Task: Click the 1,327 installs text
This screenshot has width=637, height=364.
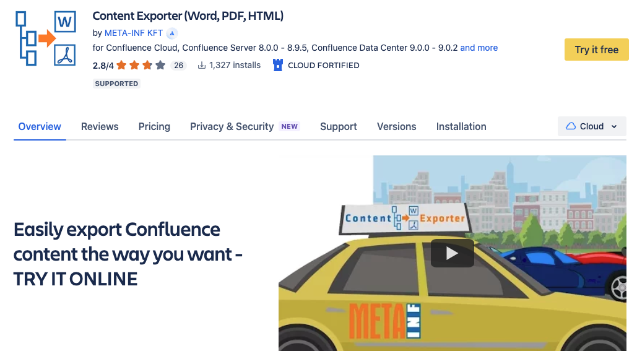Action: point(235,66)
